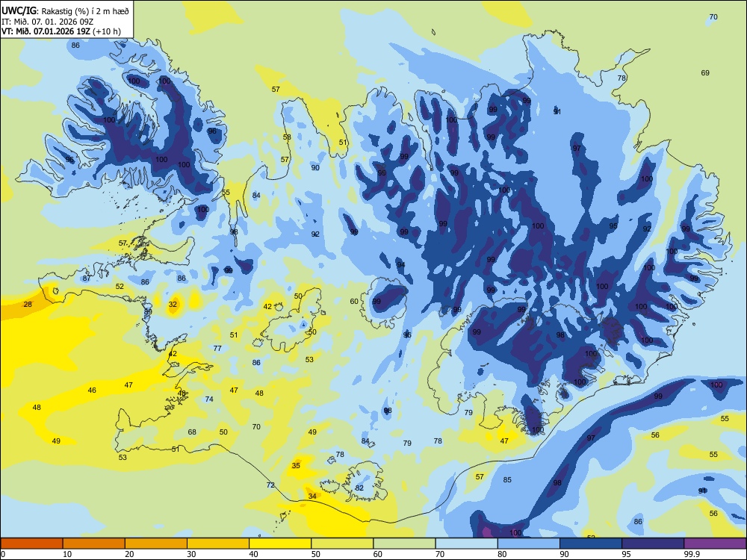Pick the purple legend swatch above 99.9
Image resolution: width=747 pixels, height=560 pixels.
715,544
